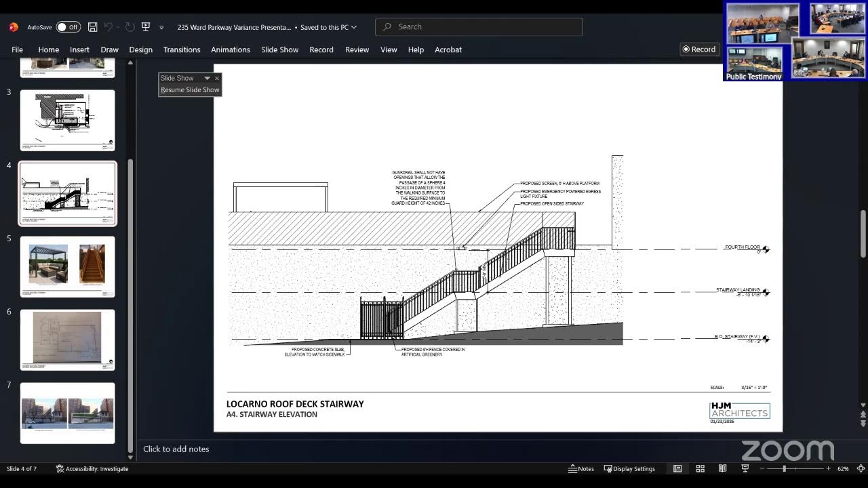The width and height of the screenshot is (868, 488).
Task: Select the Animations tab
Action: [231, 49]
